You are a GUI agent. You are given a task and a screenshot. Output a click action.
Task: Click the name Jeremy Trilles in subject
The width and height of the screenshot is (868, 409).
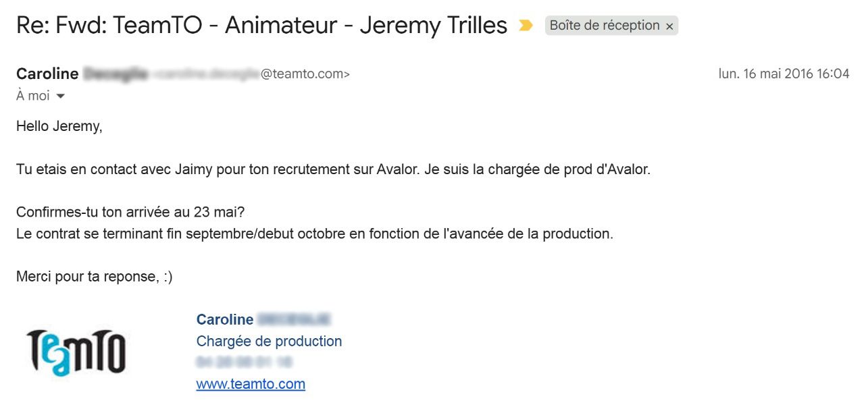(433, 26)
